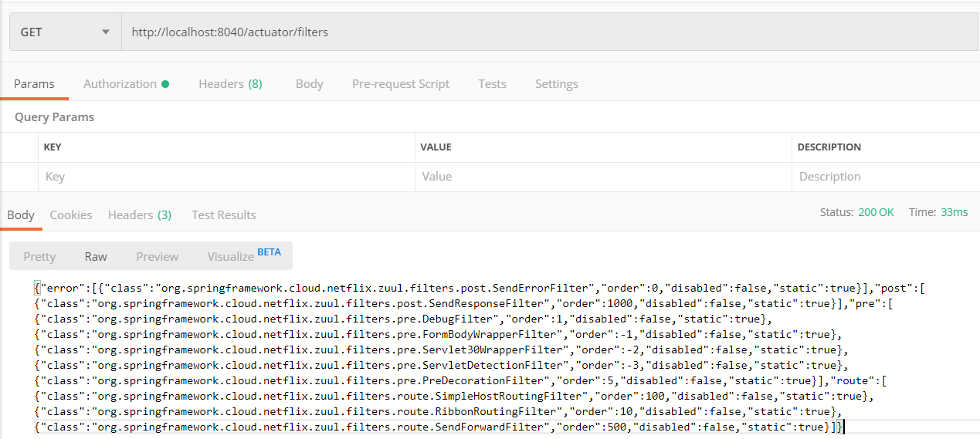This screenshot has width=980, height=439.
Task: Click the DESCRIPTION column header
Action: tap(829, 147)
